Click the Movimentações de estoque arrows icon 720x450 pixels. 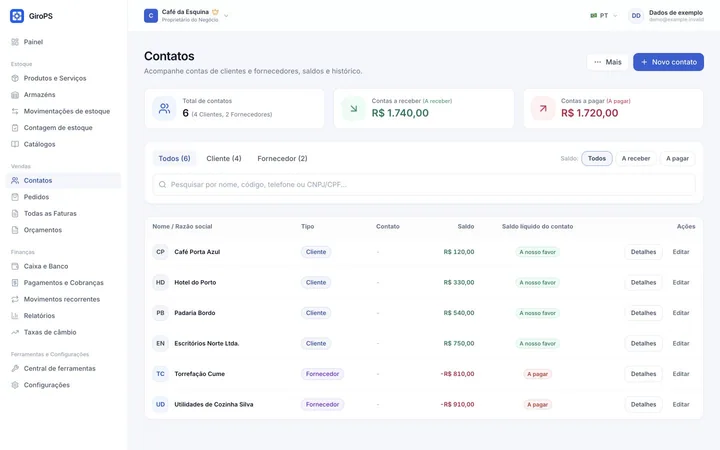pos(15,111)
